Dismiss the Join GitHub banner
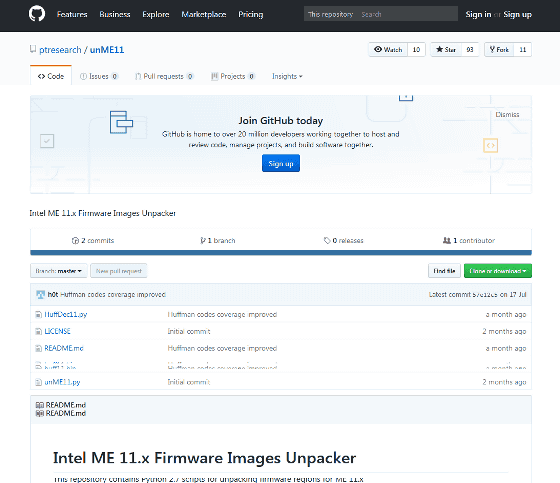The image size is (560, 483). click(x=507, y=114)
